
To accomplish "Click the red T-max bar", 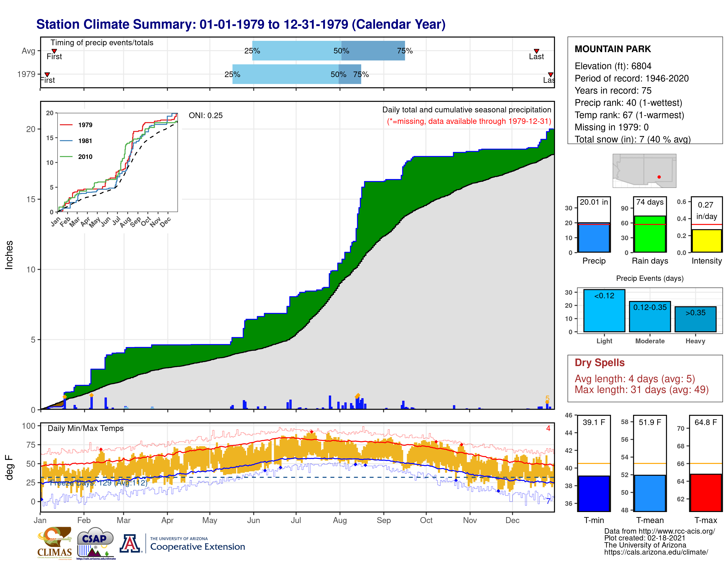I will (x=706, y=493).
